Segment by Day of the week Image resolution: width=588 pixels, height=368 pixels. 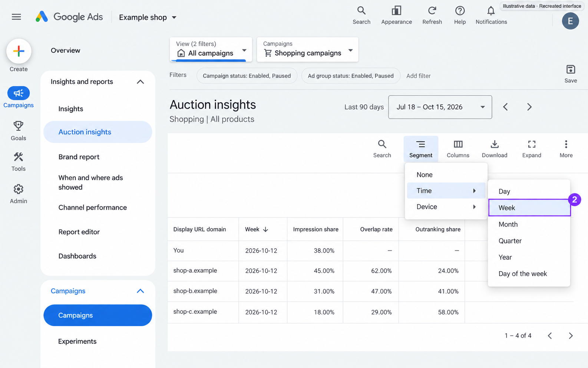529,274
